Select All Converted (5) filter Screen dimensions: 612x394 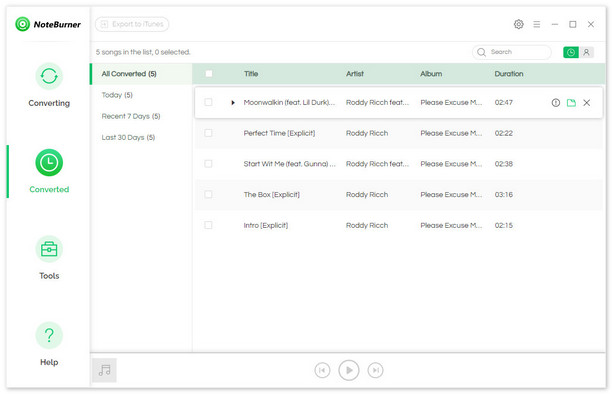click(141, 74)
